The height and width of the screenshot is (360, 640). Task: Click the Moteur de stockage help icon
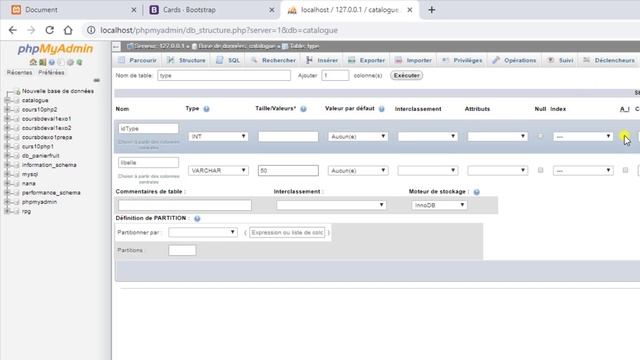coord(476,192)
